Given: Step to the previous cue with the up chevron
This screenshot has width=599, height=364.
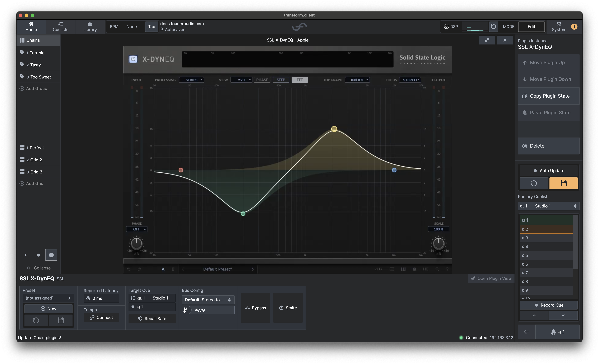Looking at the screenshot, I should (x=534, y=315).
